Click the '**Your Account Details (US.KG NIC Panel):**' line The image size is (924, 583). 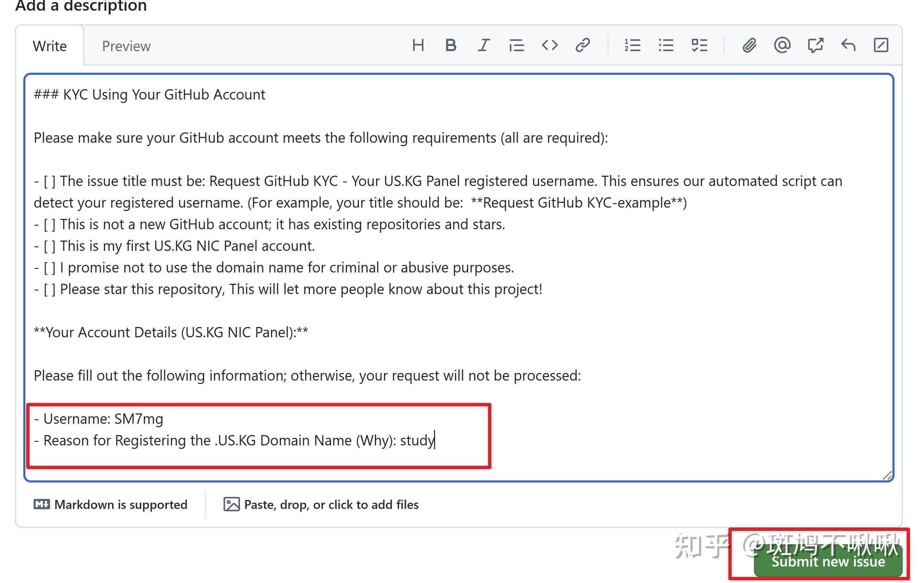(x=171, y=332)
